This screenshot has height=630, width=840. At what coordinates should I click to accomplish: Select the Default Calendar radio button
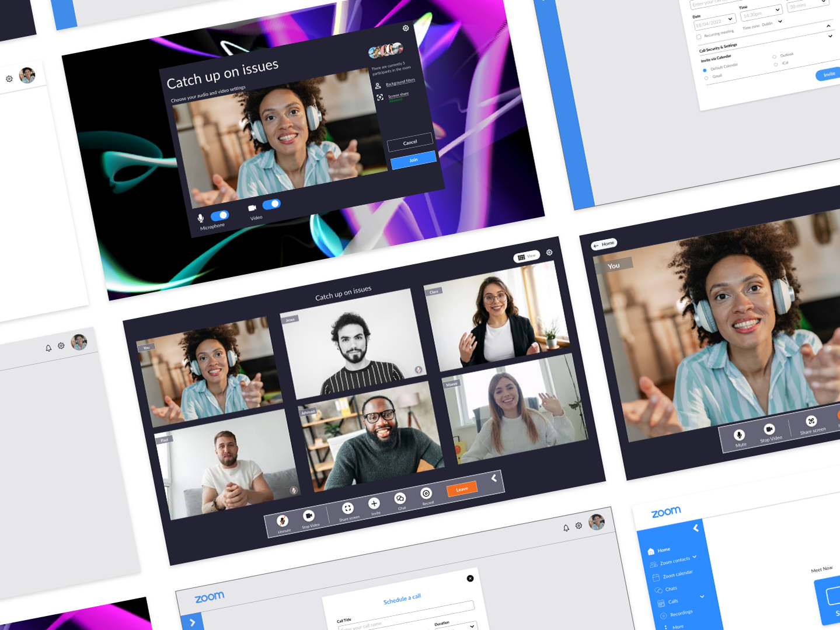pos(705,70)
